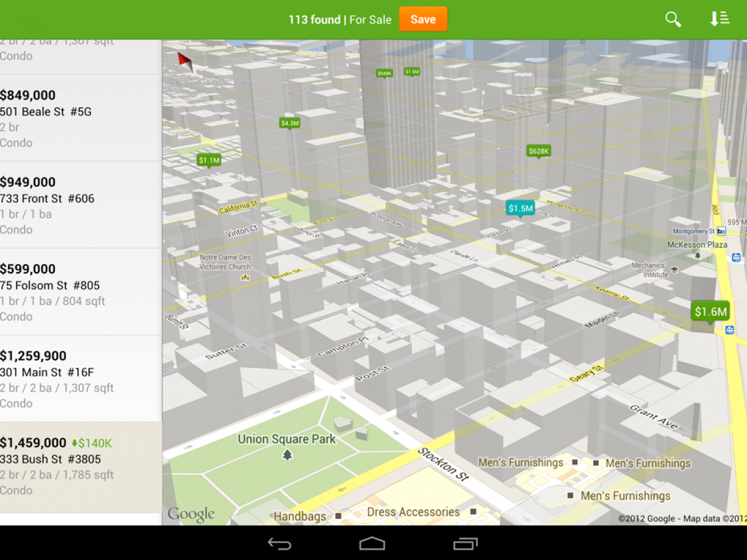Open the 501 Beale St #5G listing
Image resolution: width=747 pixels, height=560 pixels.
pyautogui.click(x=81, y=118)
